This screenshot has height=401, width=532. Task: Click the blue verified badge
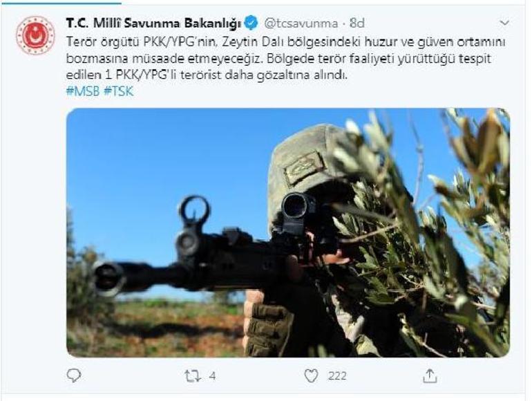coord(251,23)
